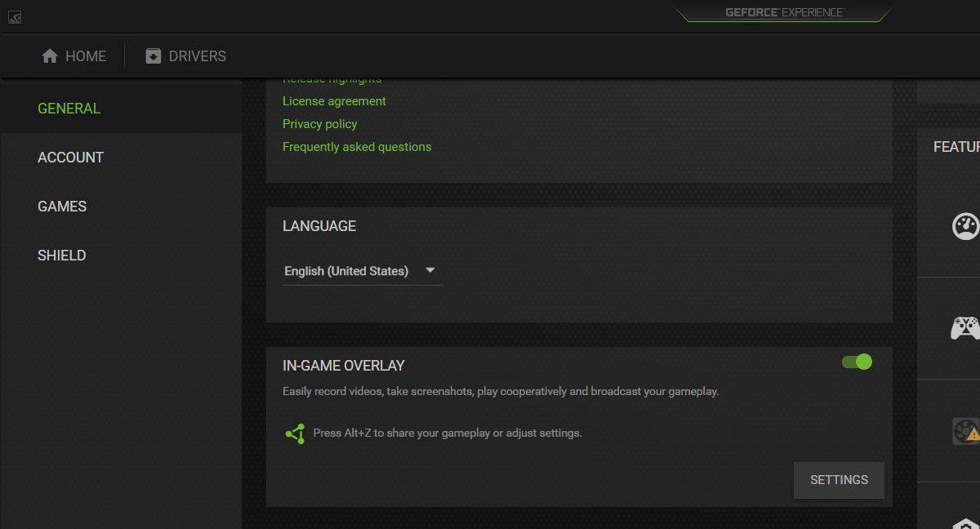Open the Home tab

pos(73,56)
